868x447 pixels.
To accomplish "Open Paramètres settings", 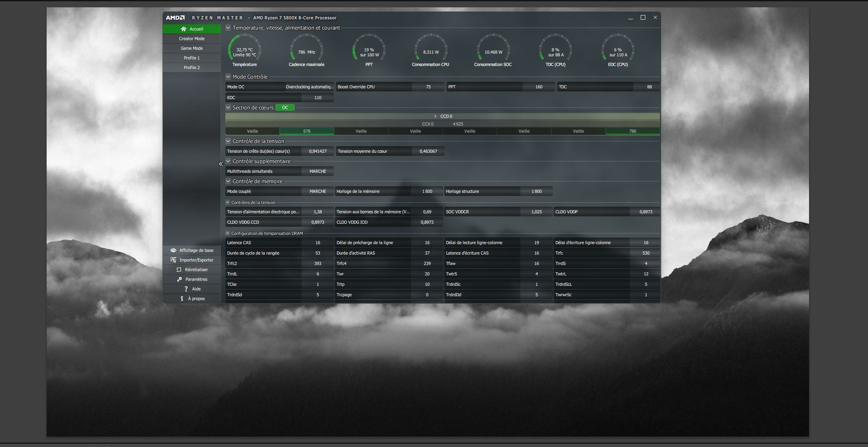I will pos(192,279).
